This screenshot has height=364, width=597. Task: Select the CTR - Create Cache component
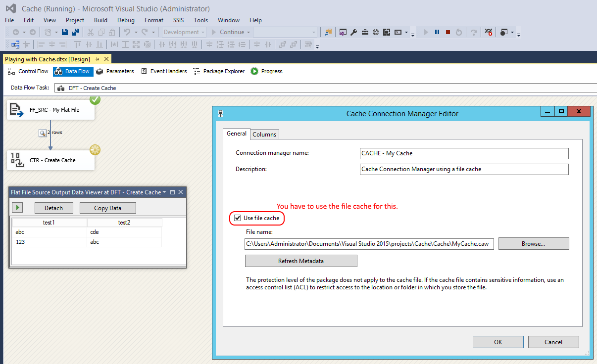point(50,160)
